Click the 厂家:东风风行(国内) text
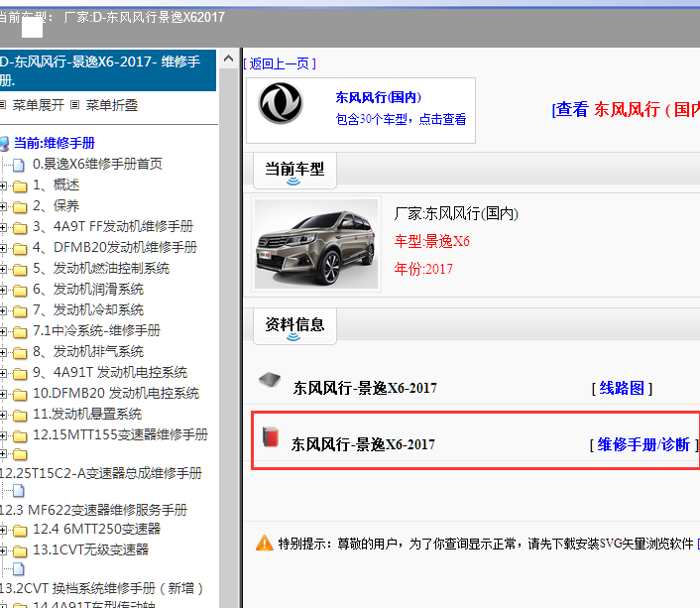Screen dimensions: 700x608 [456, 213]
